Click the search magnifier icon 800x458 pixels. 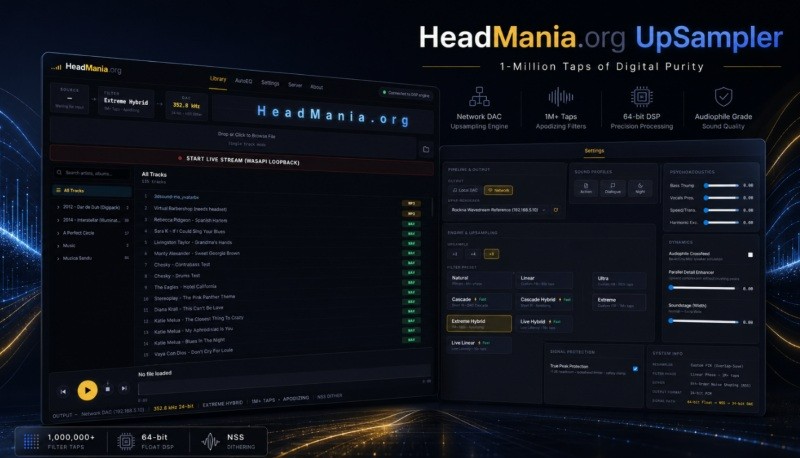60,172
